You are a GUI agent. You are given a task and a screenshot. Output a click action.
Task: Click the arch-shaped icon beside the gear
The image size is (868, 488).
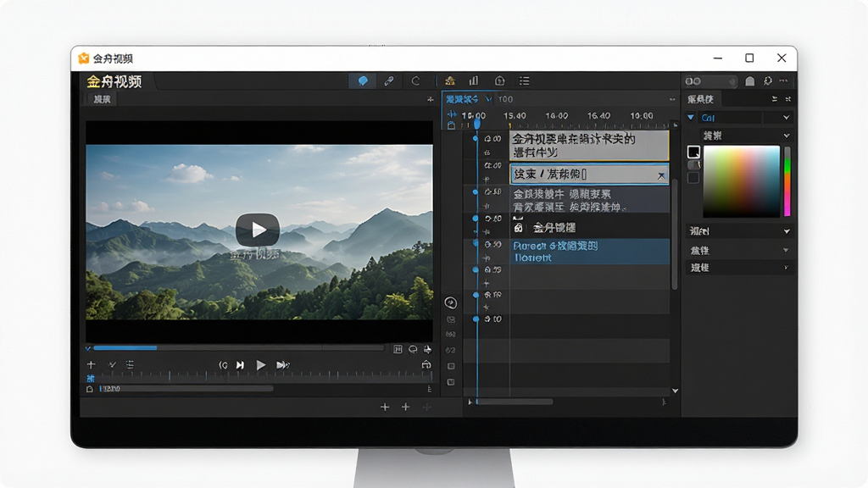749,81
